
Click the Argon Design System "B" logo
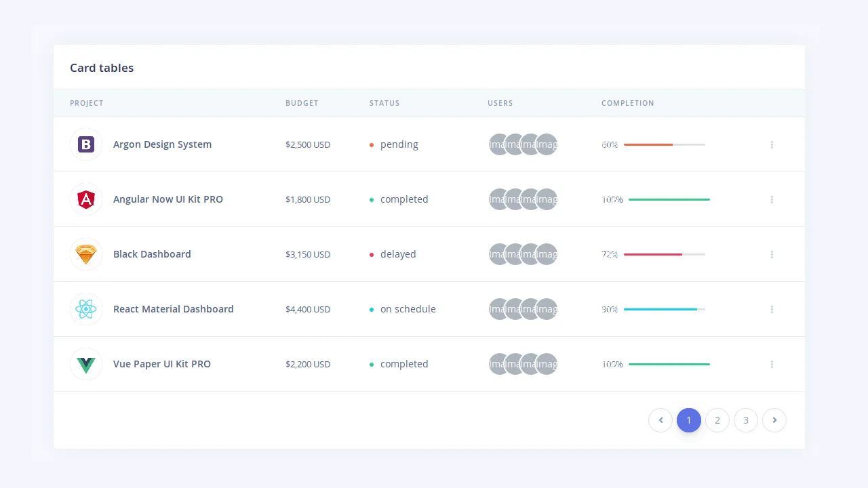click(85, 144)
